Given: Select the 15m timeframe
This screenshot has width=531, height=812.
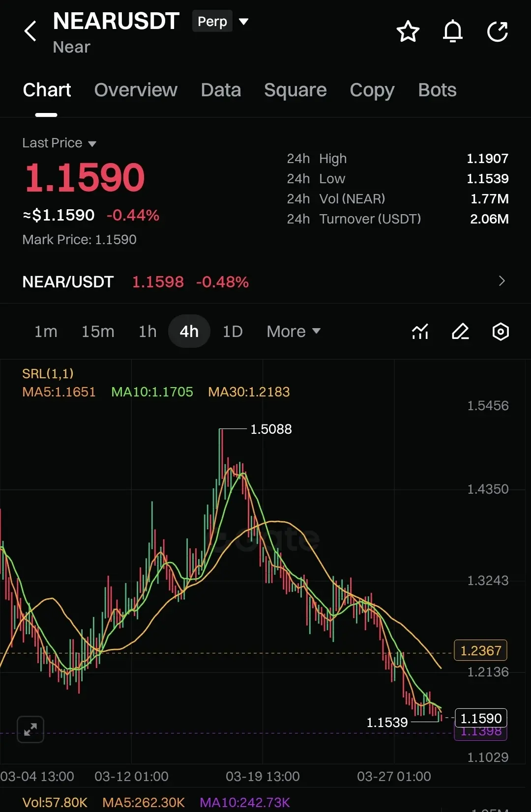Looking at the screenshot, I should pyautogui.click(x=98, y=332).
